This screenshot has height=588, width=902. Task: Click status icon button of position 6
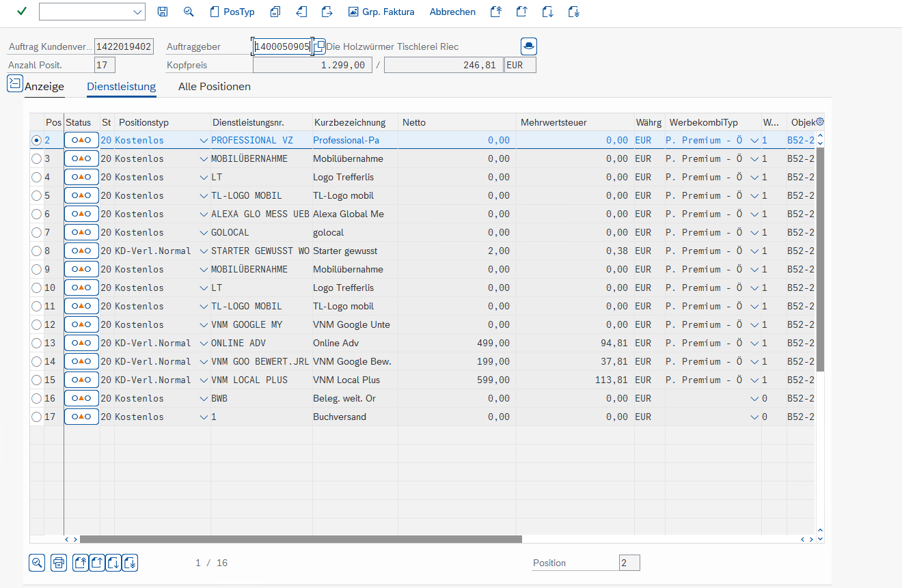(x=81, y=214)
